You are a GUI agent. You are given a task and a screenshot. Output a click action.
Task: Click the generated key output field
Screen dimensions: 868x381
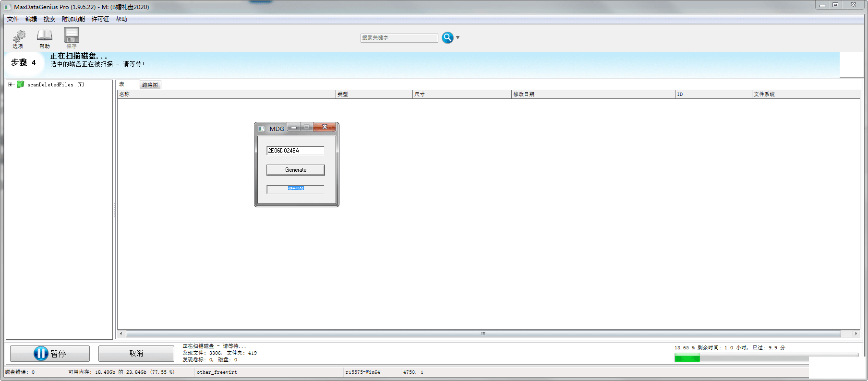[x=295, y=189]
